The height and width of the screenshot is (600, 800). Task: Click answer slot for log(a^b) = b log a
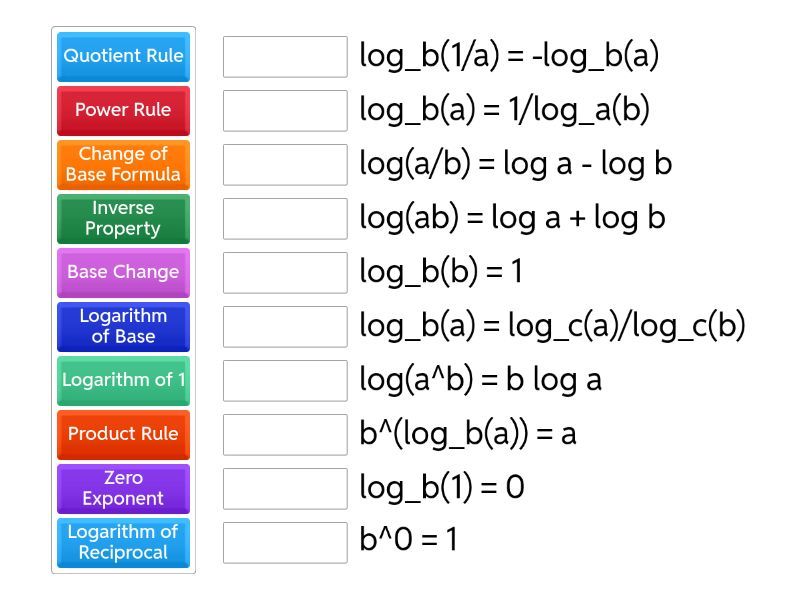285,381
